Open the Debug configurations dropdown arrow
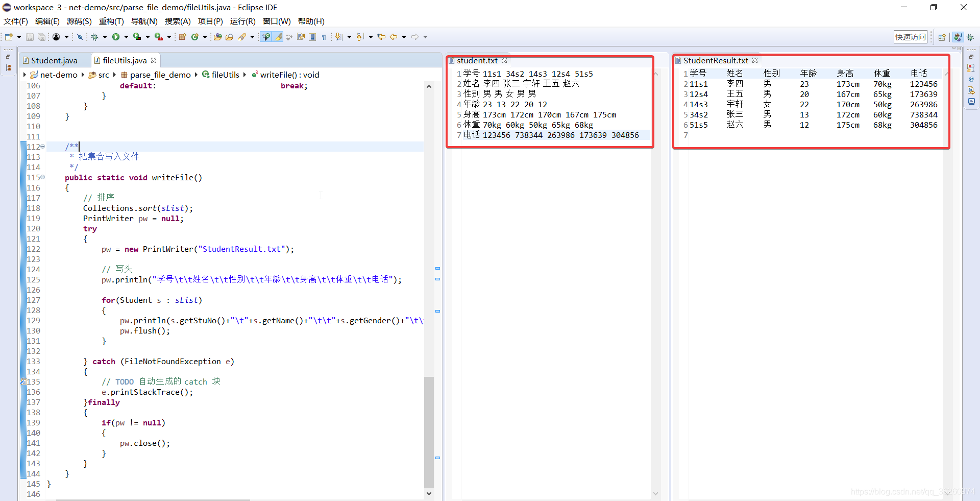 tap(105, 37)
